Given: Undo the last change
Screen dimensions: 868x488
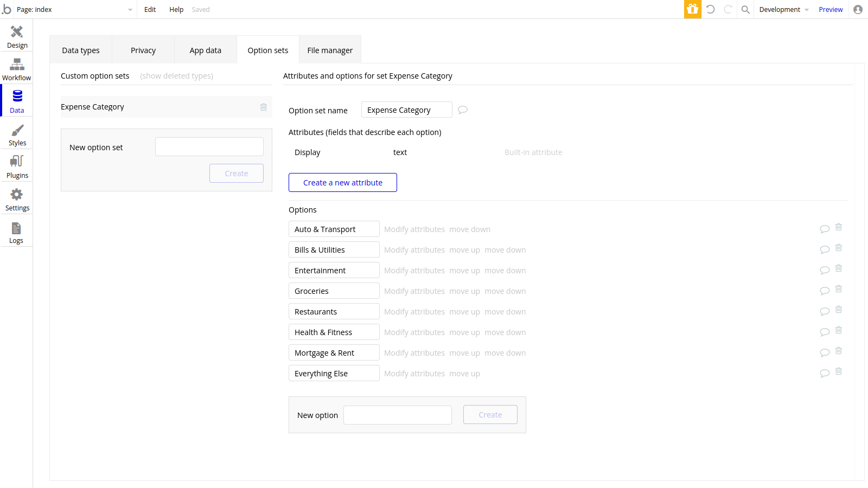Looking at the screenshot, I should pyautogui.click(x=711, y=9).
